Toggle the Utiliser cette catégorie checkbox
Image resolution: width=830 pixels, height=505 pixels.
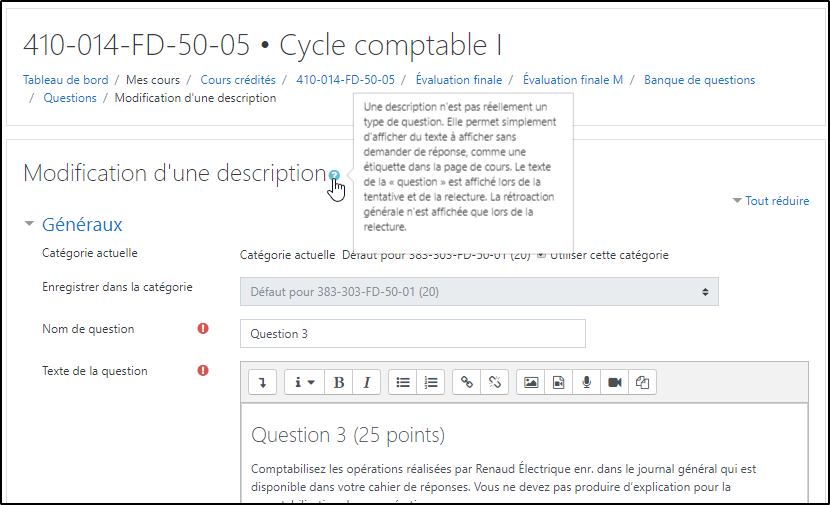(x=541, y=255)
